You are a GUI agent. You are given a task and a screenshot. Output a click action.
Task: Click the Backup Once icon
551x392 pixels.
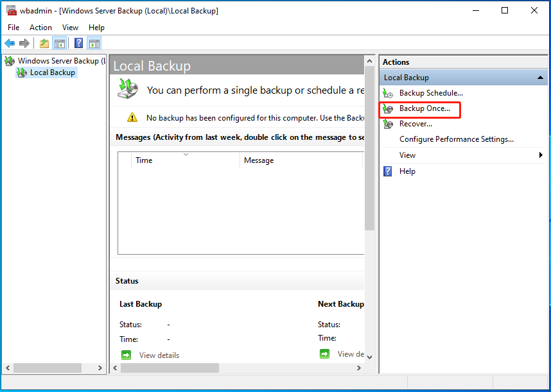click(389, 109)
